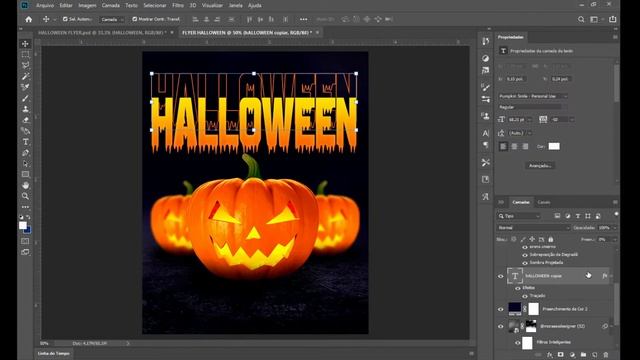Open the Imagem menu
This screenshot has width=640, height=360.
[x=87, y=5]
